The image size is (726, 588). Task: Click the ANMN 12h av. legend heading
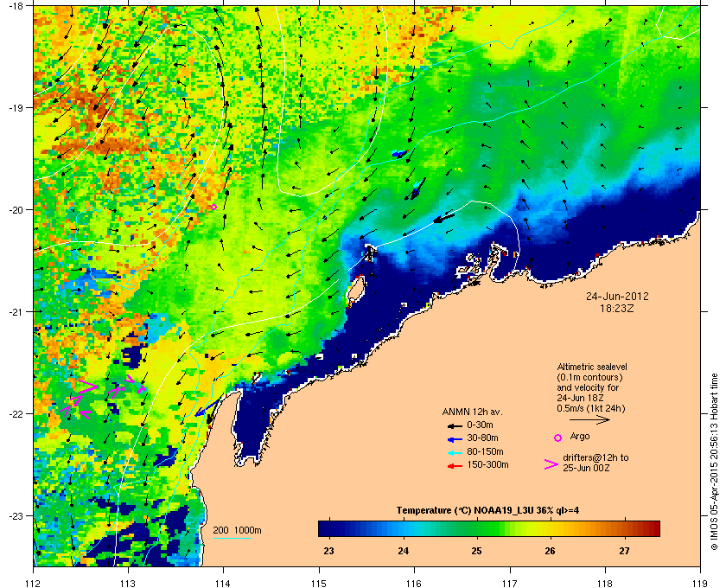pos(472,412)
